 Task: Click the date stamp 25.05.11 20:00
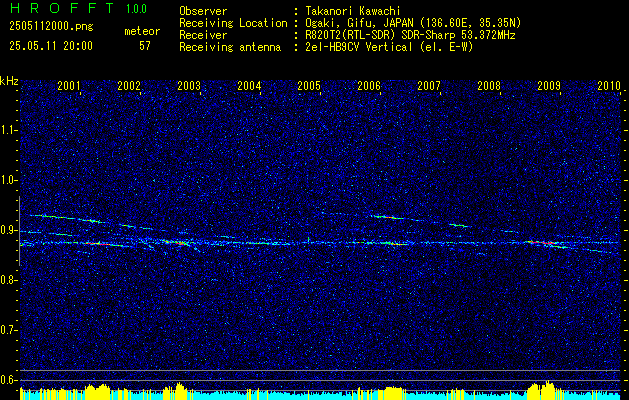(51, 46)
